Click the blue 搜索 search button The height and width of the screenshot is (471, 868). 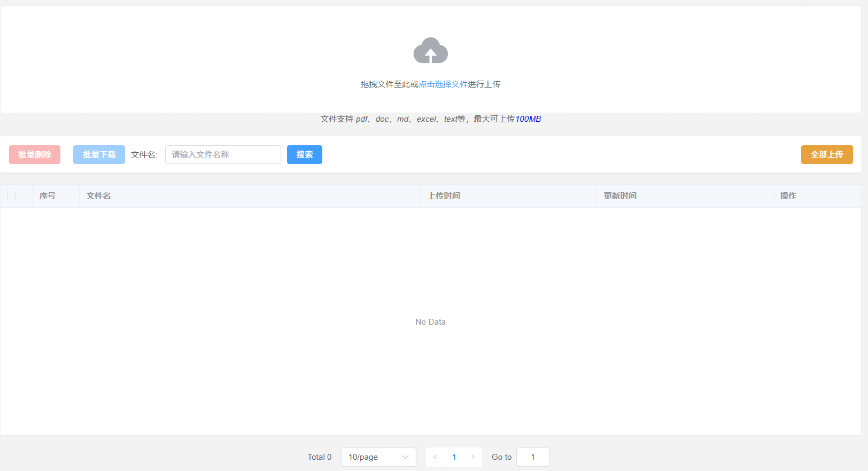(305, 155)
